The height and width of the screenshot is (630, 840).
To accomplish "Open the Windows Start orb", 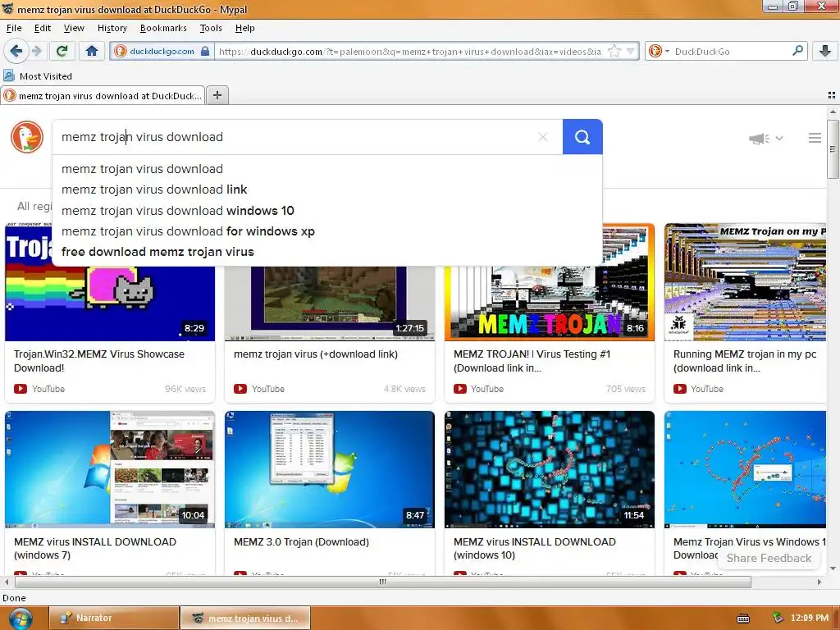I will coord(21,619).
